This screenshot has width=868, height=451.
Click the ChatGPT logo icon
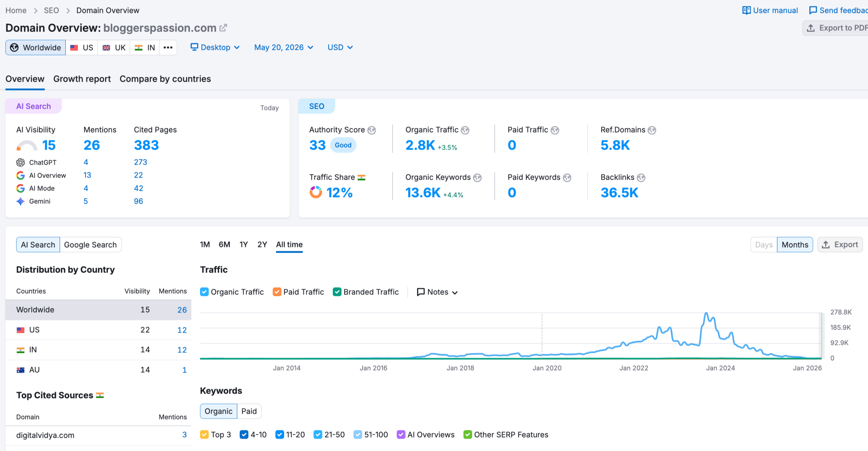point(21,162)
